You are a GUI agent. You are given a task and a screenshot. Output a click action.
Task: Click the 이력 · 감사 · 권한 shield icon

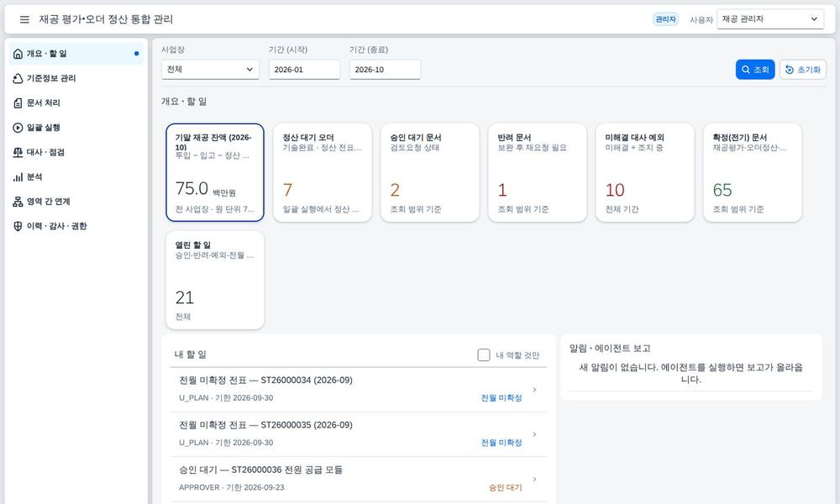point(18,226)
